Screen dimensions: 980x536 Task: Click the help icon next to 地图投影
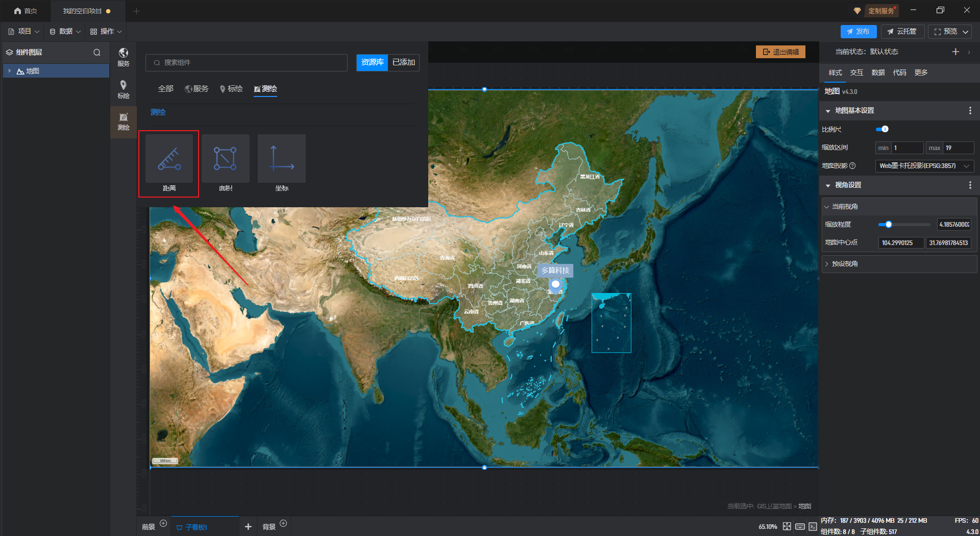(852, 166)
